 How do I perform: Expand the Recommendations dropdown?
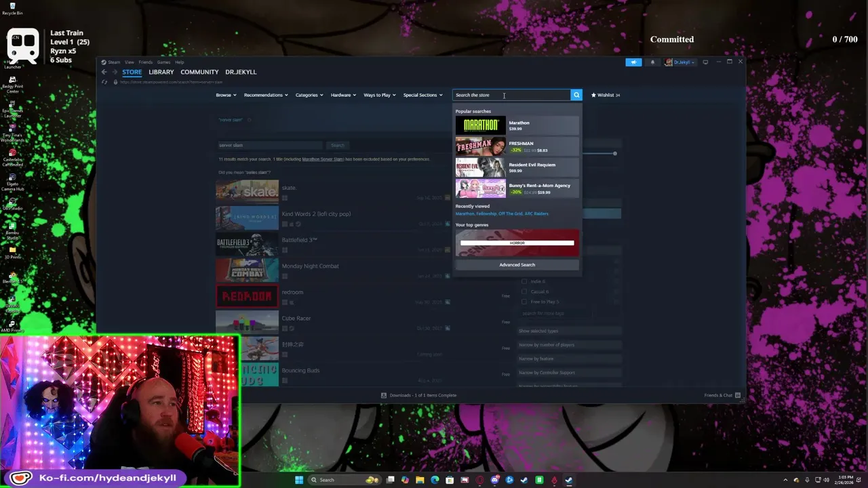266,95
